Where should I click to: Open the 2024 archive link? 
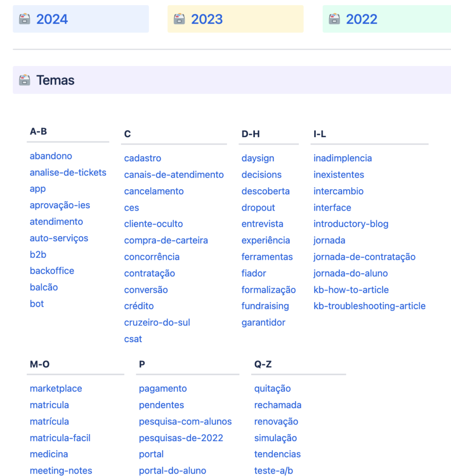52,19
